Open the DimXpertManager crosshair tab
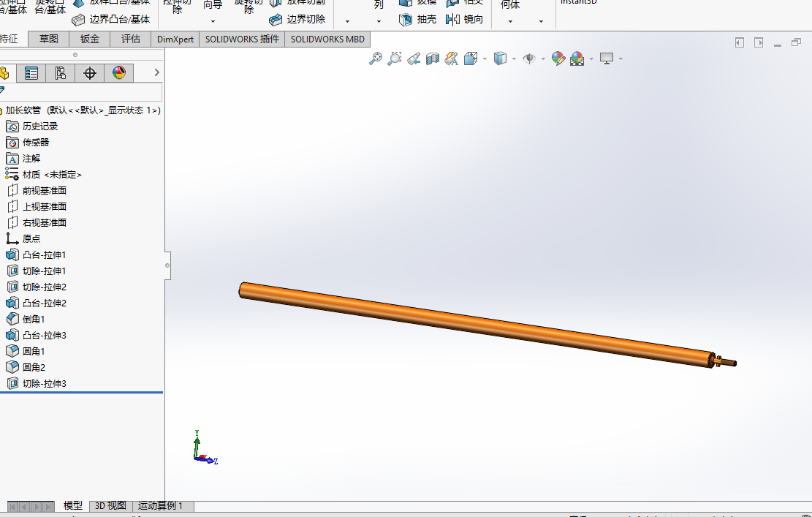This screenshot has height=517, width=812. click(90, 73)
